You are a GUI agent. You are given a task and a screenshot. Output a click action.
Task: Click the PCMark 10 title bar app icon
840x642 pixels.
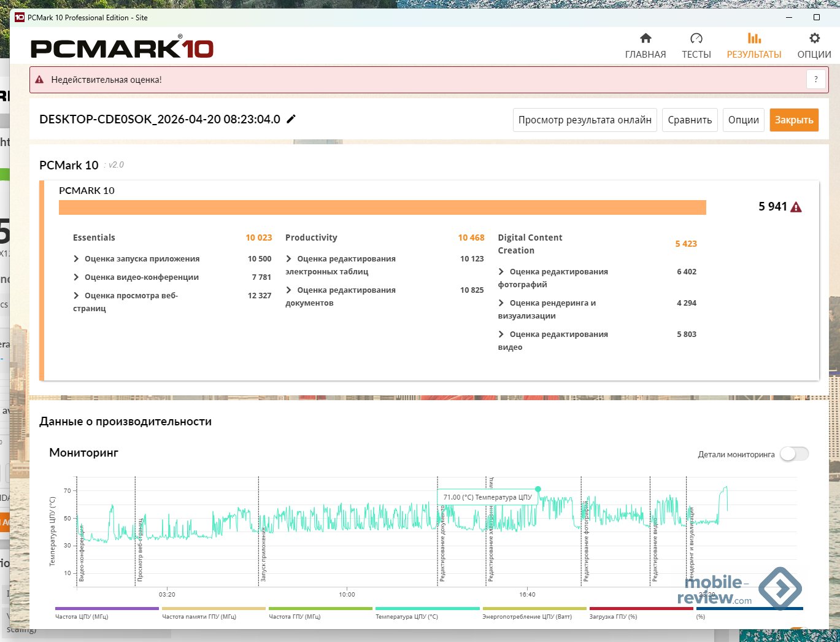[x=20, y=17]
